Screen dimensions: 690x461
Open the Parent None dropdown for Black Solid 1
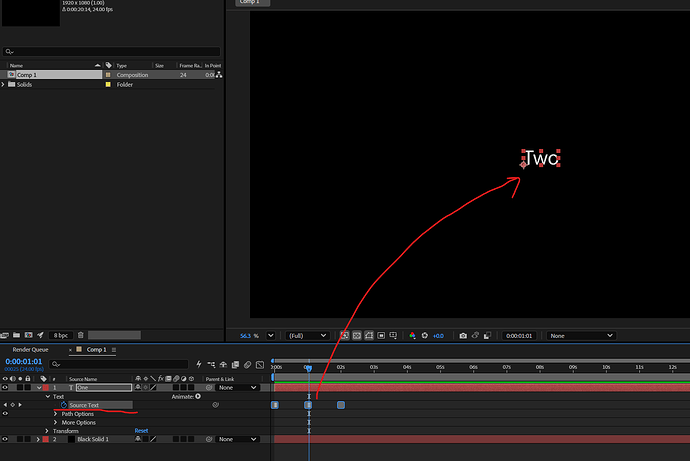tap(237, 439)
